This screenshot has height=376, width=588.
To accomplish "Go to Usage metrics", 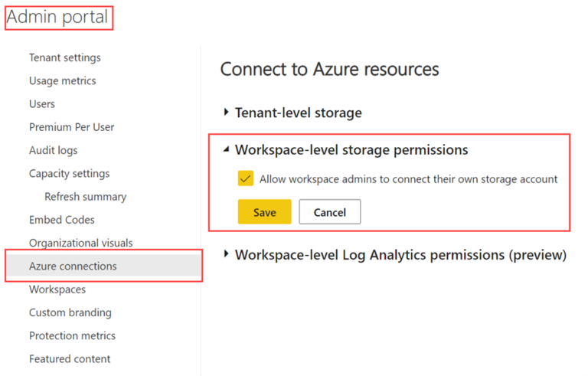I will coord(63,80).
